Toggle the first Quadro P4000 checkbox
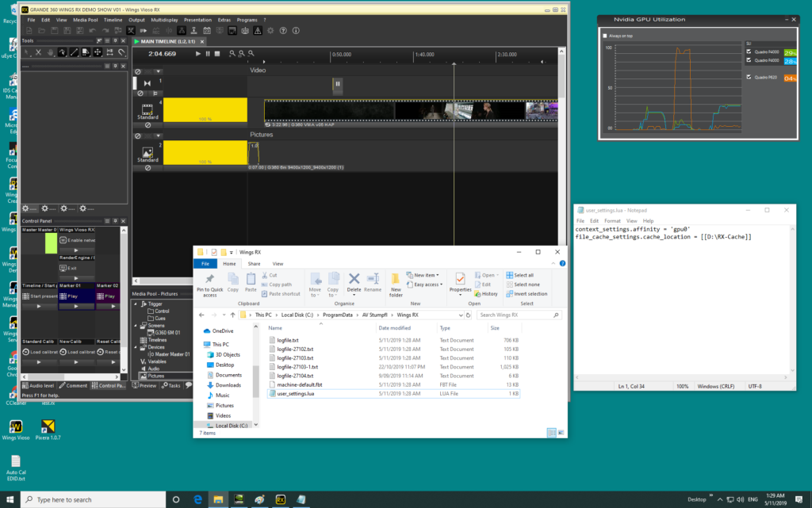Screen dimensions: 812x508 tap(749, 52)
